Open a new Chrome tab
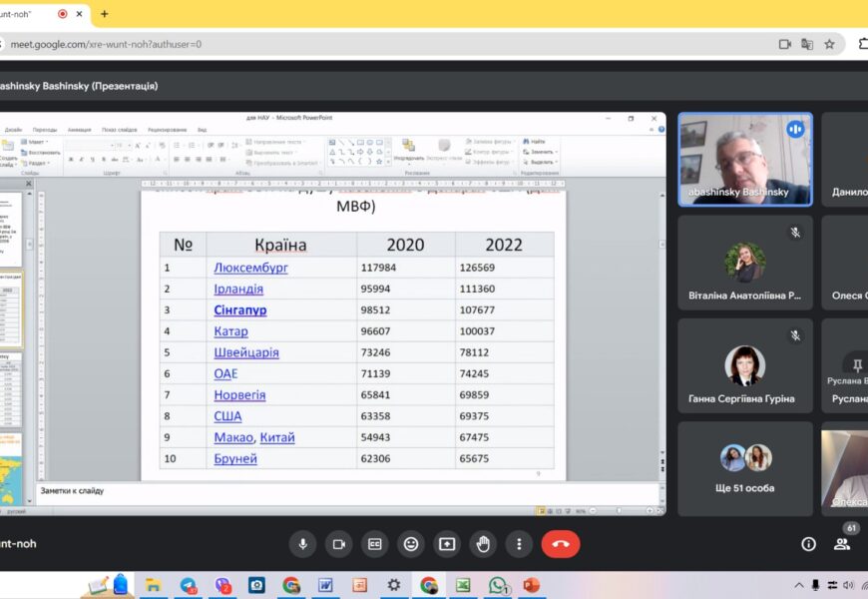868x599 pixels. (104, 14)
